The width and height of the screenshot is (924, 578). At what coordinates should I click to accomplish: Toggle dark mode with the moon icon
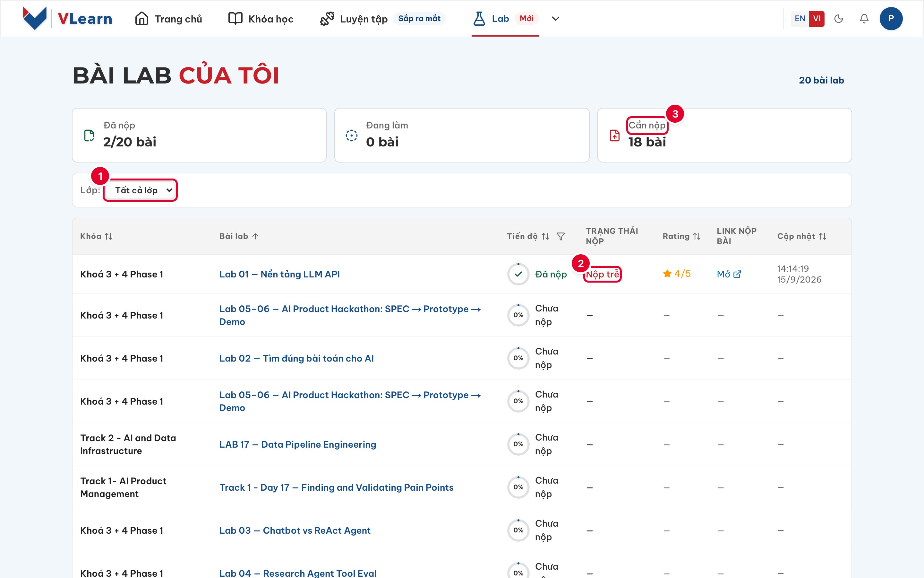838,18
